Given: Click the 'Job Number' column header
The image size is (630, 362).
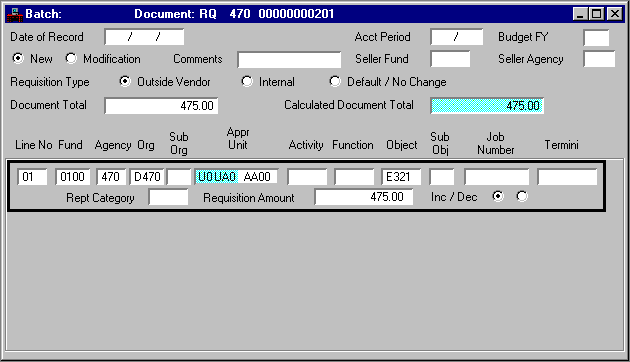Looking at the screenshot, I should pyautogui.click(x=495, y=143).
